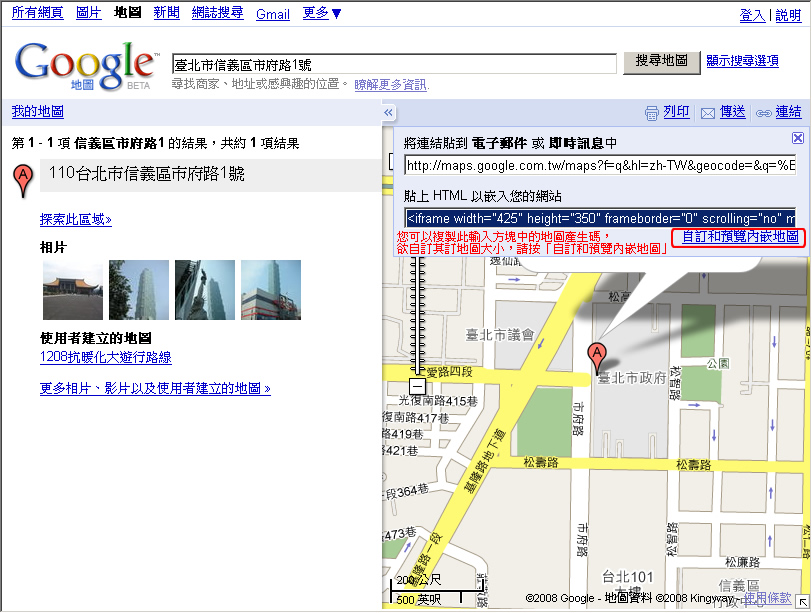Click 使用條款 terms link on map
Viewport: 812px width, 613px height.
pos(767,598)
